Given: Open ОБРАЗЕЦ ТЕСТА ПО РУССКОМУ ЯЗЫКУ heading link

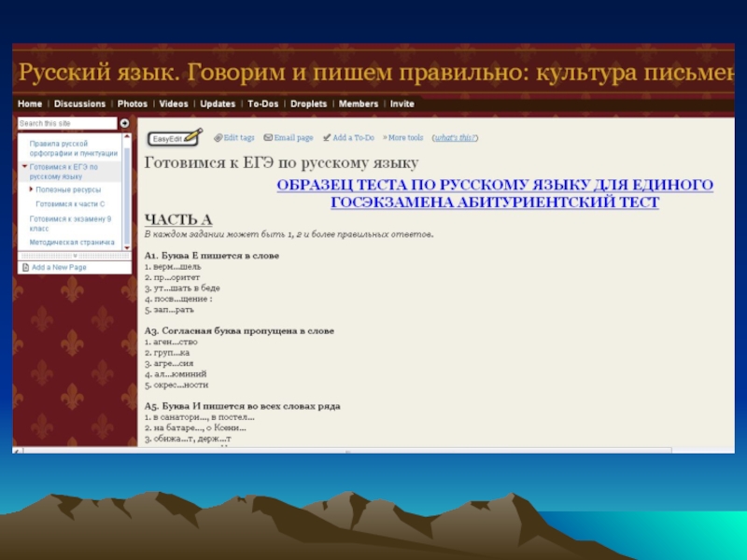Looking at the screenshot, I should coord(495,193).
